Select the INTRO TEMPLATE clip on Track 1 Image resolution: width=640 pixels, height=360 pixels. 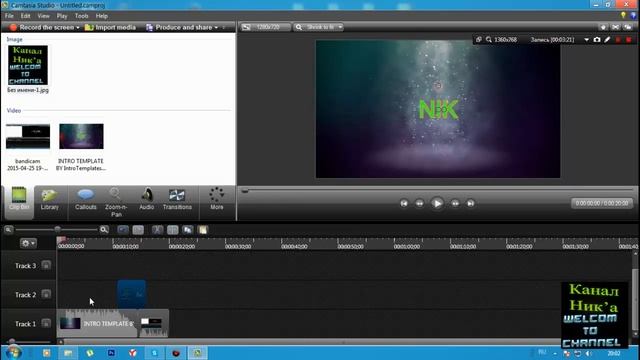click(97, 323)
